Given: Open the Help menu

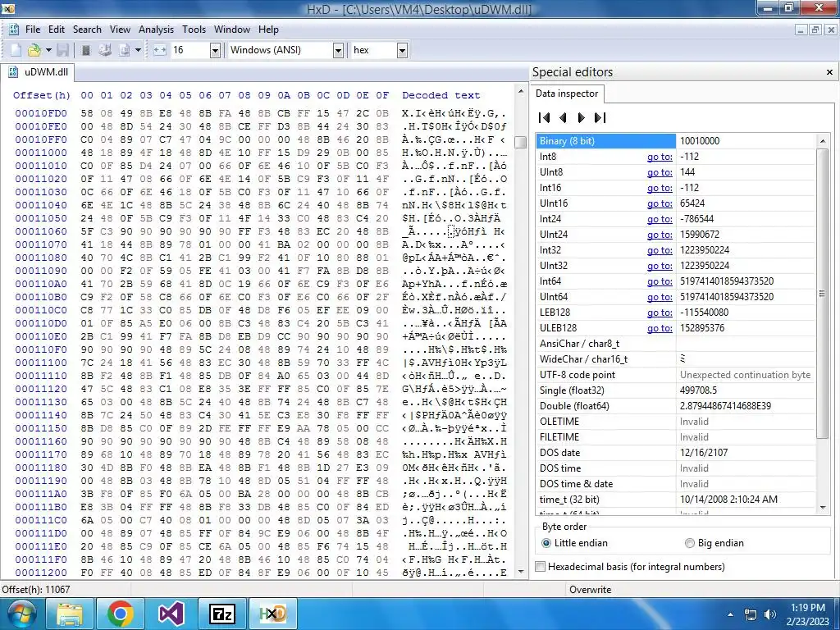Looking at the screenshot, I should (x=268, y=30).
